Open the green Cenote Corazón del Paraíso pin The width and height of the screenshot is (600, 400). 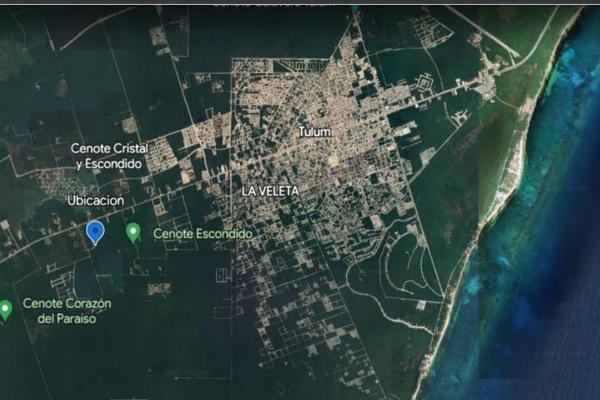pyautogui.click(x=5, y=309)
